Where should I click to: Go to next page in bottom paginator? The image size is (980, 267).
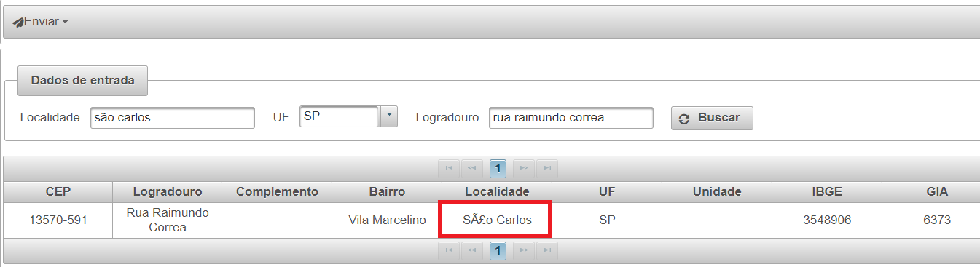tap(523, 251)
